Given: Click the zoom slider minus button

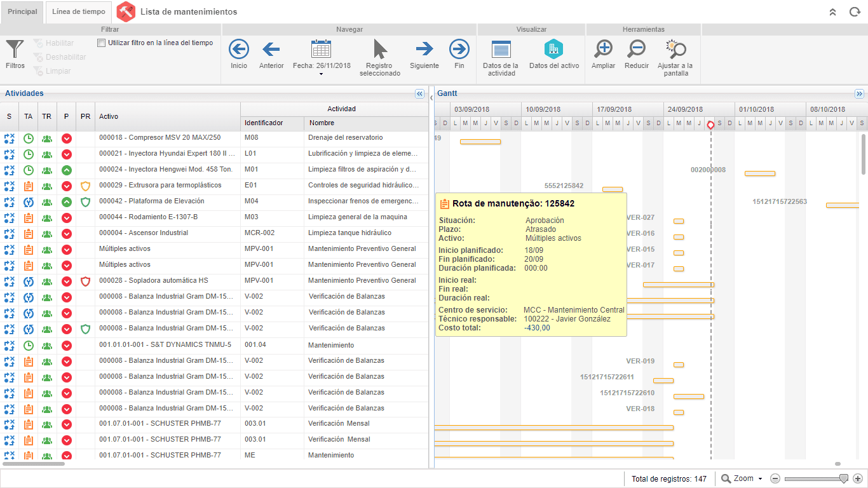Looking at the screenshot, I should click(775, 478).
